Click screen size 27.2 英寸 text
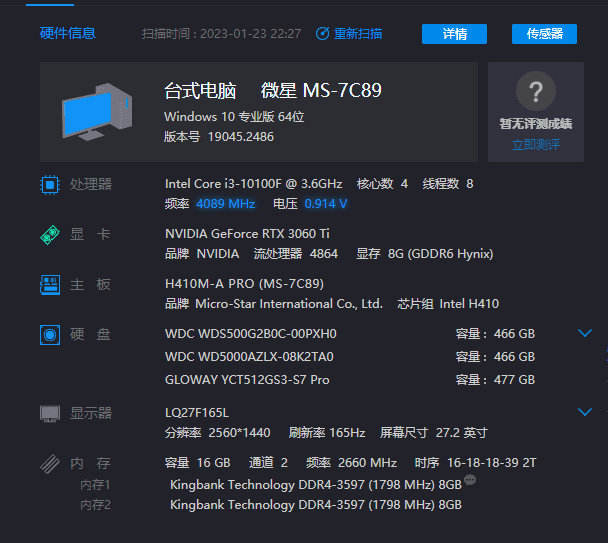 (461, 432)
